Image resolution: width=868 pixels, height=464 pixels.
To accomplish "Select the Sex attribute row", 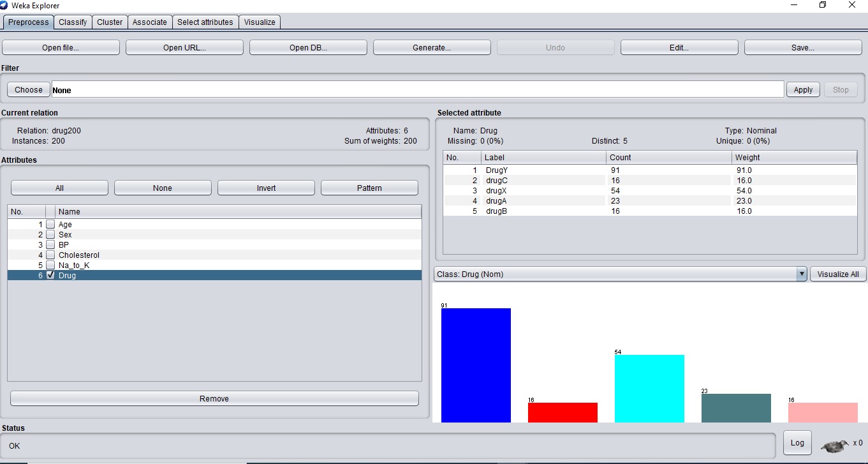I will pyautogui.click(x=214, y=235).
